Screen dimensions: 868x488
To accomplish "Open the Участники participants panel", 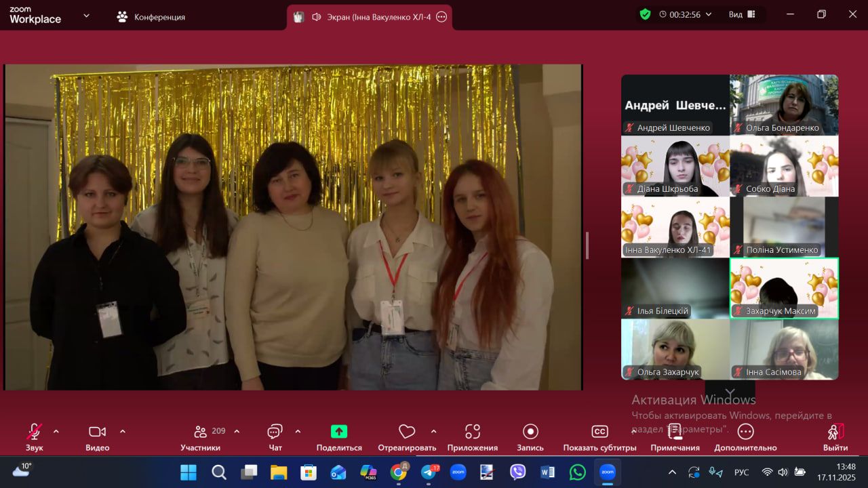I will (201, 432).
